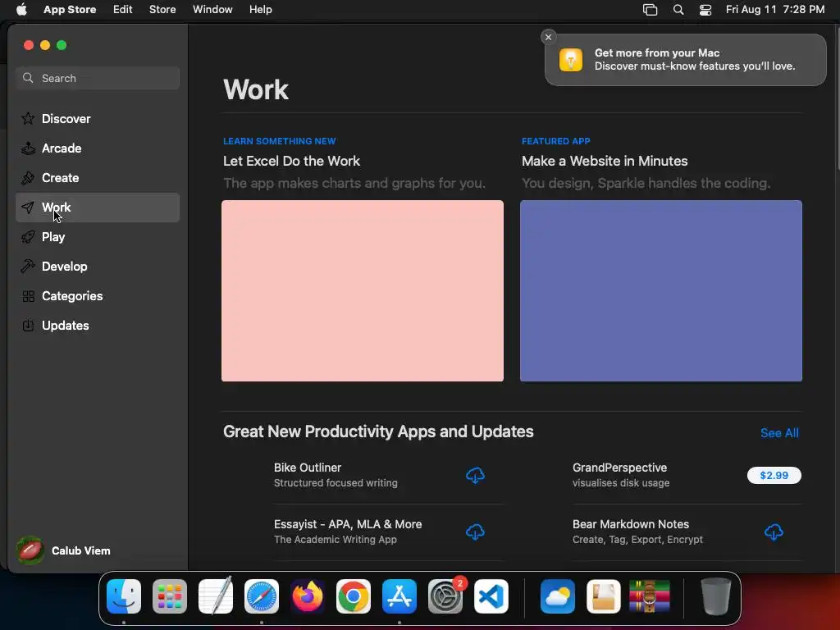
Task: Open the WinRAR books icon in the Dock
Action: (x=650, y=596)
